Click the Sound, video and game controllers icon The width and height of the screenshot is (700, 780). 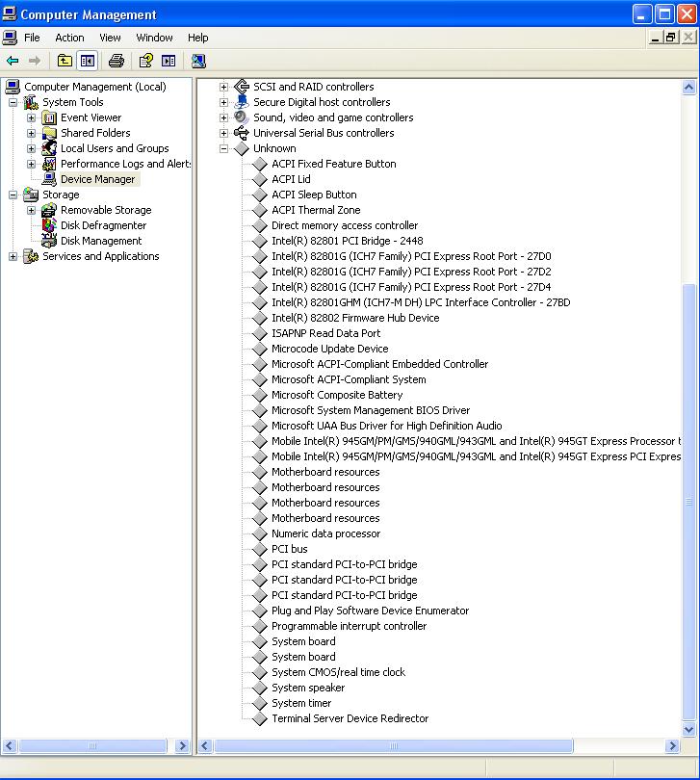coord(242,117)
